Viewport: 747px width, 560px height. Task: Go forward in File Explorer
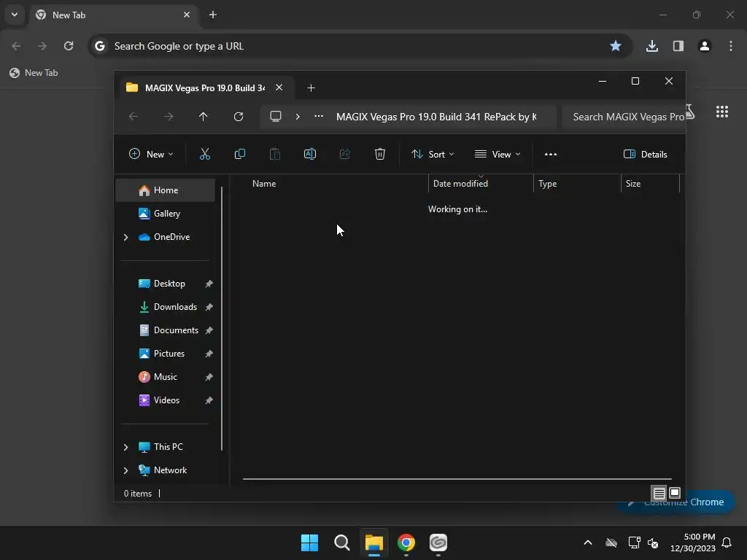(x=169, y=117)
